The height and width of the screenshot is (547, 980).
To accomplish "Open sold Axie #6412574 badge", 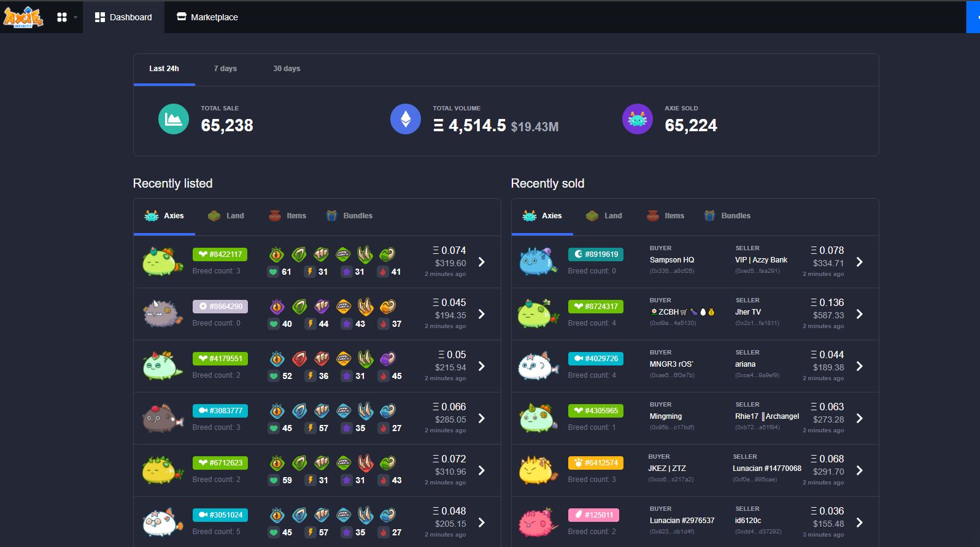I will (595, 463).
